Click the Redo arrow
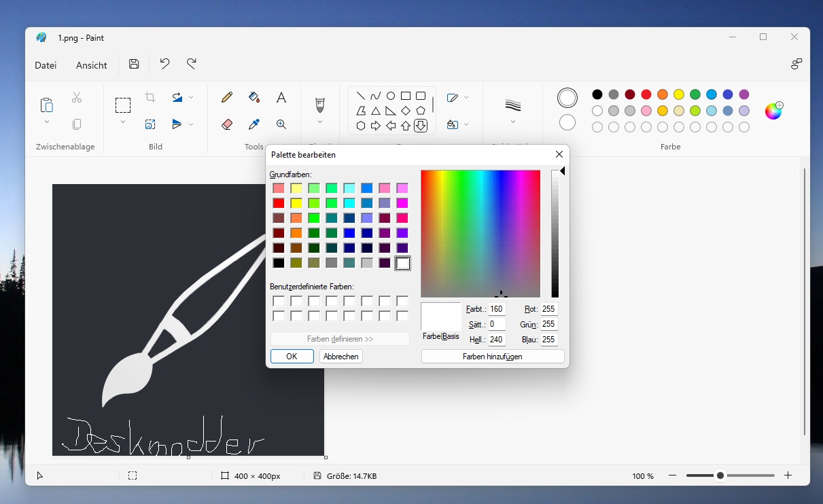Screen dimensions: 823x504 (x=192, y=65)
